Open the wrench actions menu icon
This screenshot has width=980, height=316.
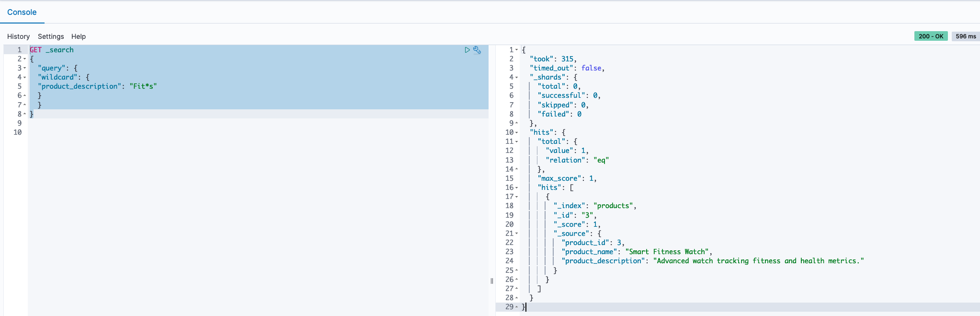477,50
